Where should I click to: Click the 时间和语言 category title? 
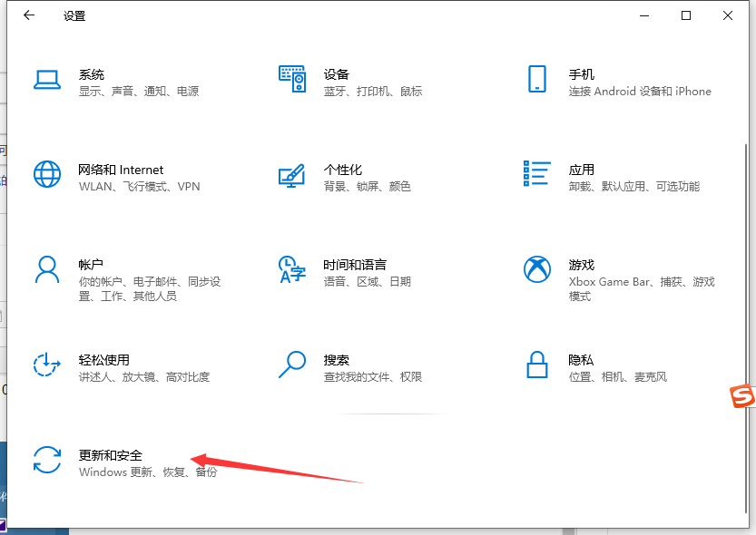click(355, 265)
